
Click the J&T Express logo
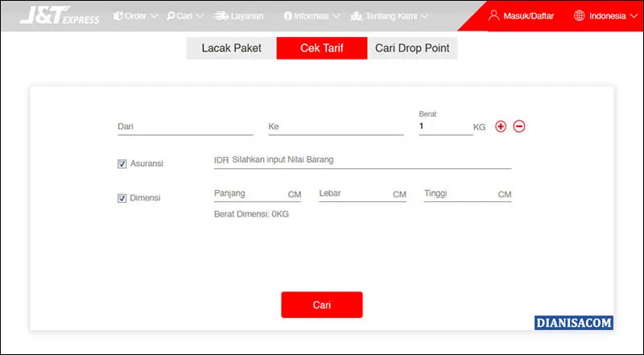[60, 15]
